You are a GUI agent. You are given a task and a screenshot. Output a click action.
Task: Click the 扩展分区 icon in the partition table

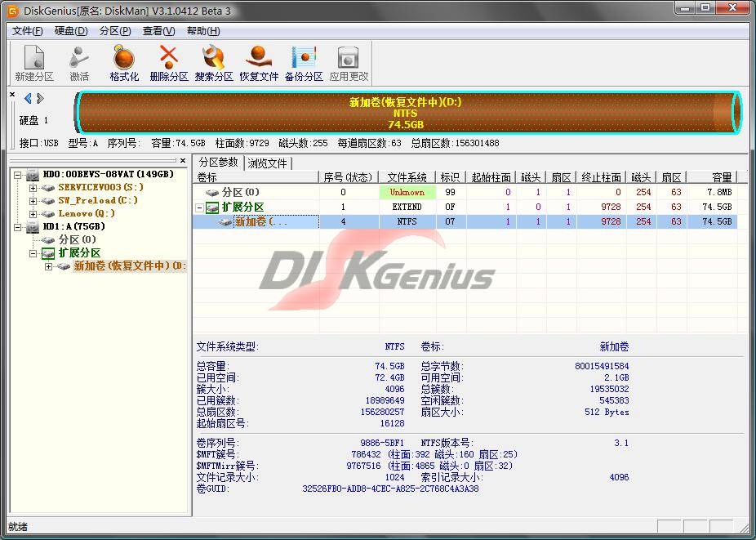tap(212, 208)
